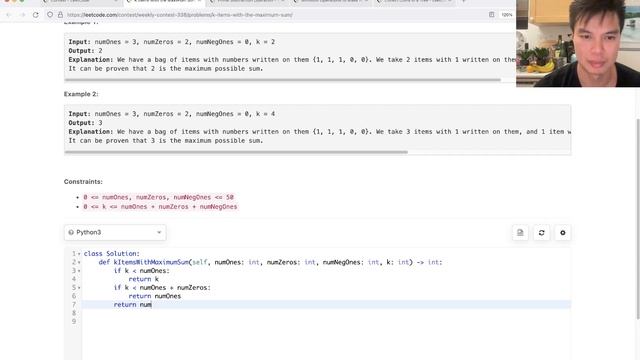Click the browser back arrow
This screenshot has width=640, height=360.
8,15
